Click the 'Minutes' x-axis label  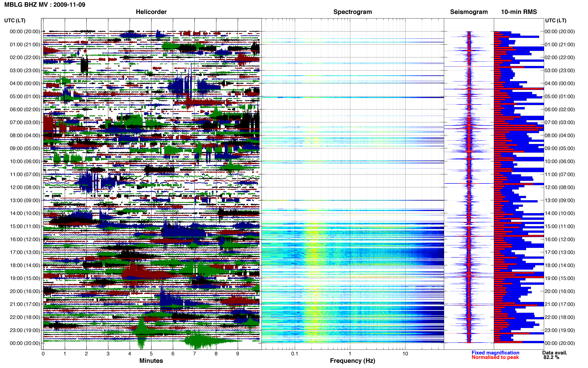pos(151,361)
